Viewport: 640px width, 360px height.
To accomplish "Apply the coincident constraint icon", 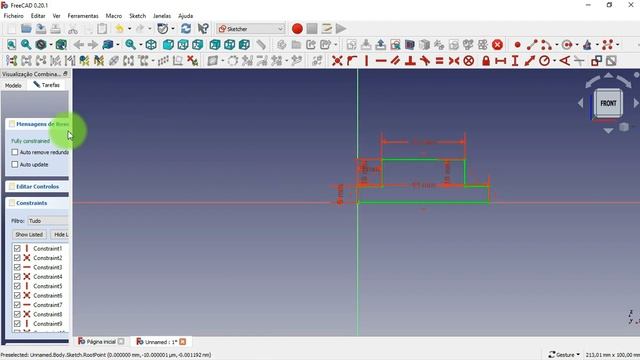I will click(337, 61).
